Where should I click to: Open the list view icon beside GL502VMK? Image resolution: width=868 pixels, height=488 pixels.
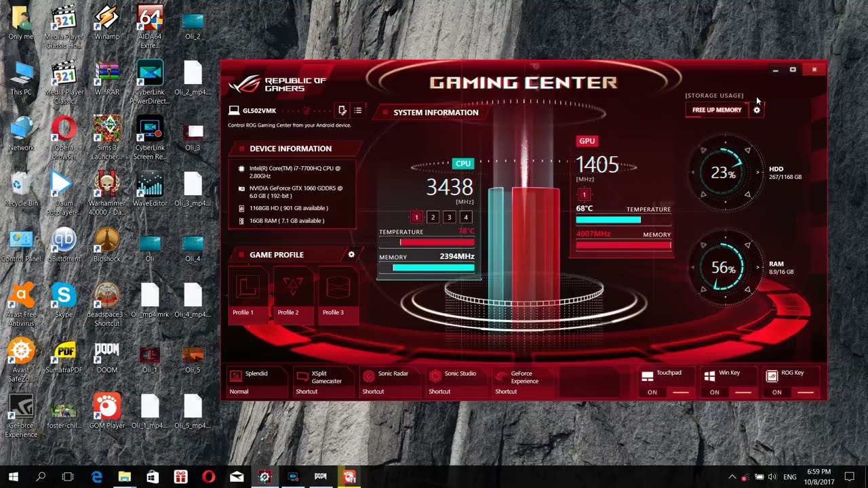pyautogui.click(x=358, y=110)
